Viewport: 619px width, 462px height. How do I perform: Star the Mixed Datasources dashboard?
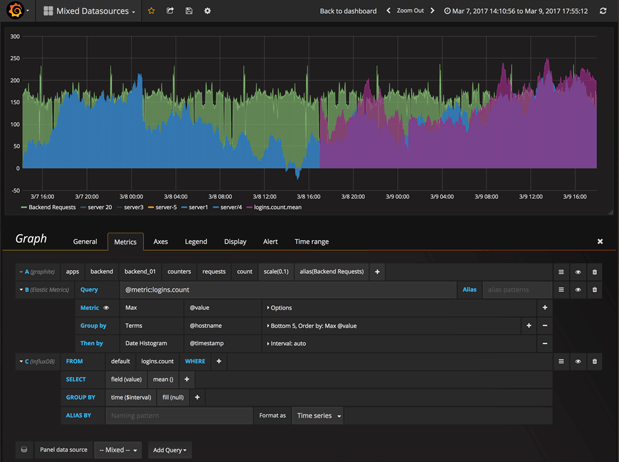[151, 11]
